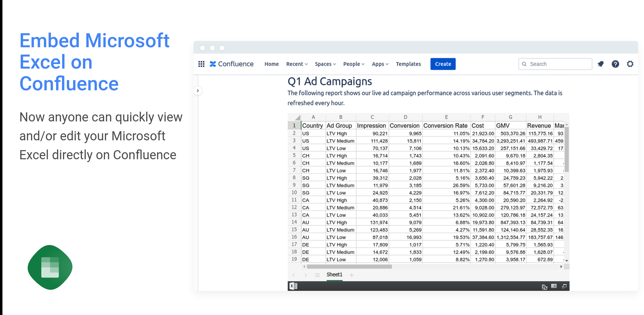This screenshot has width=644, height=315.
Task: Click the Create button
Action: pos(443,64)
